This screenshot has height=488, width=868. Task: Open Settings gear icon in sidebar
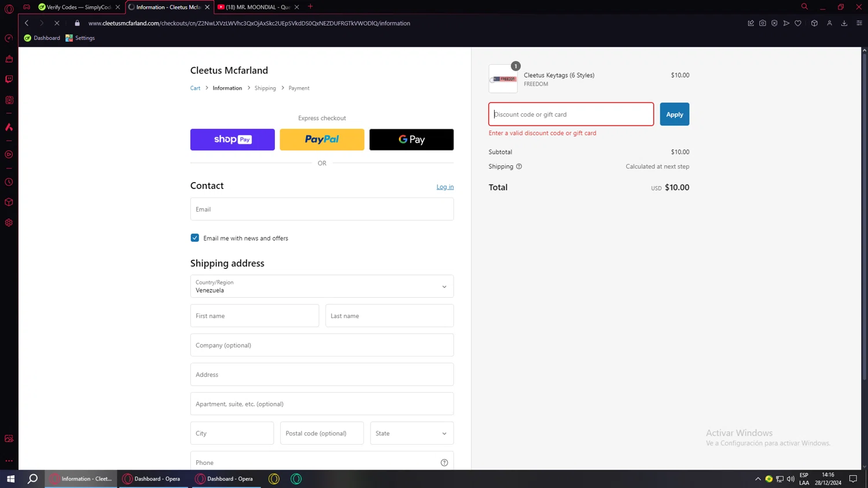pyautogui.click(x=9, y=223)
